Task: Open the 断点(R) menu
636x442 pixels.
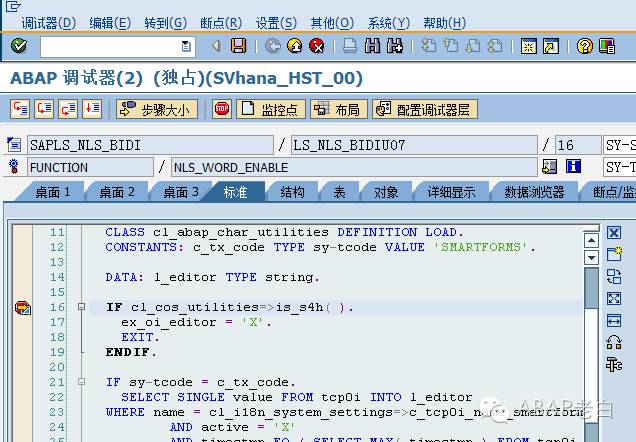Action: click(x=221, y=23)
